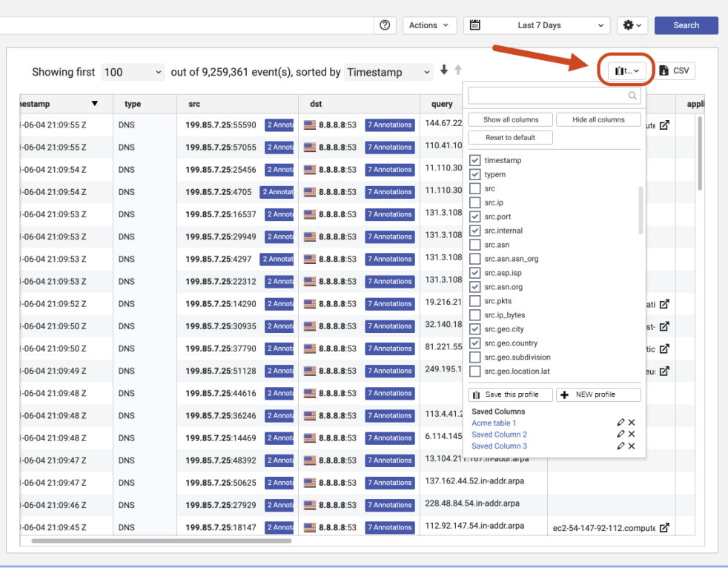Click the Reset to default button

(509, 137)
